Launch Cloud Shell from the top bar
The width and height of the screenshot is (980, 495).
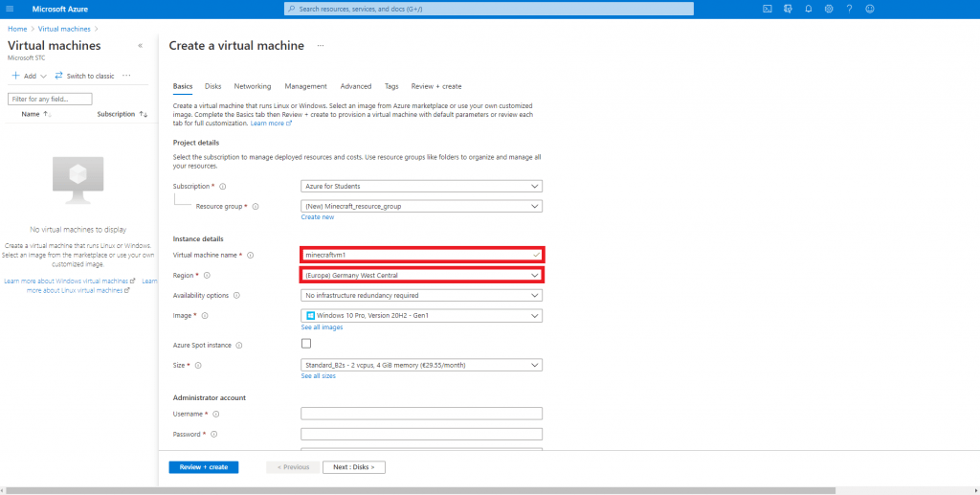[x=767, y=9]
